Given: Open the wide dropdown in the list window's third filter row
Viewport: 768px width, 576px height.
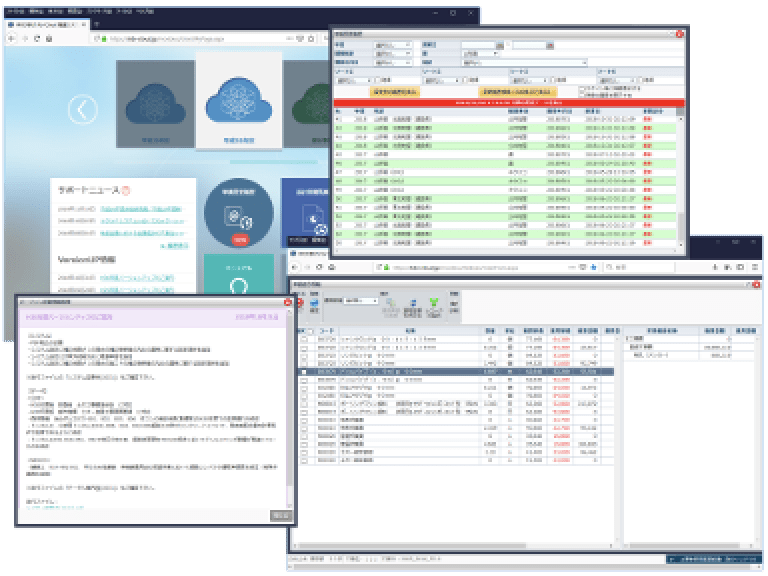Looking at the screenshot, I should coord(525,63).
